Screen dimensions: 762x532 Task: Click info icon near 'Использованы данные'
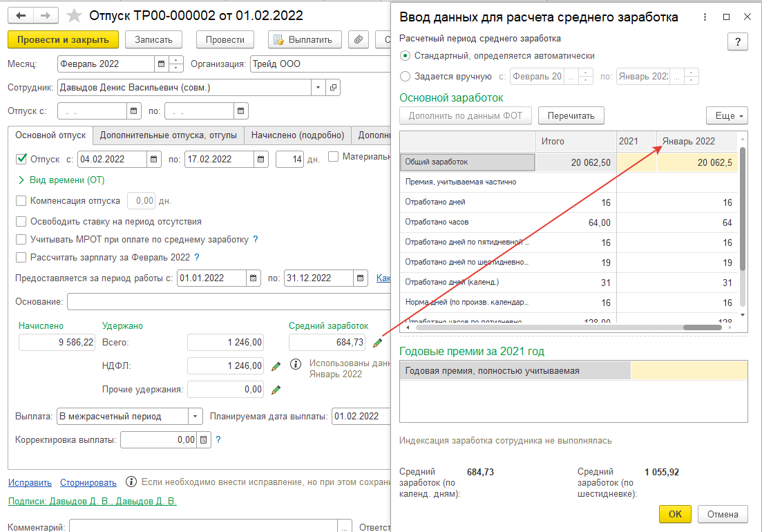click(296, 364)
